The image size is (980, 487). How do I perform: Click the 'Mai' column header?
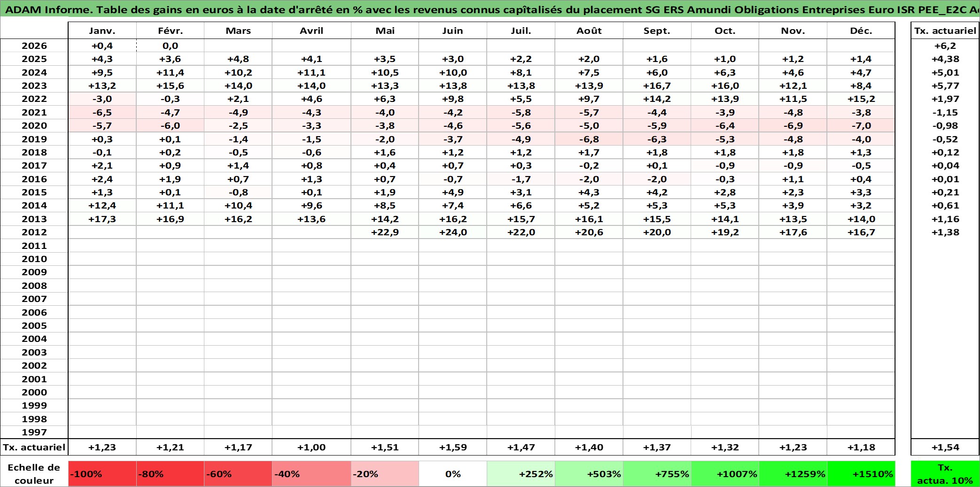point(385,31)
